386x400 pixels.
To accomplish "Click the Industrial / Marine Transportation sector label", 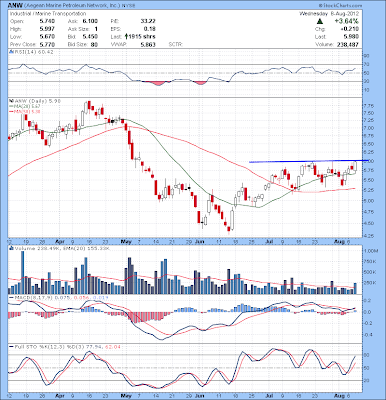I will tap(48, 14).
